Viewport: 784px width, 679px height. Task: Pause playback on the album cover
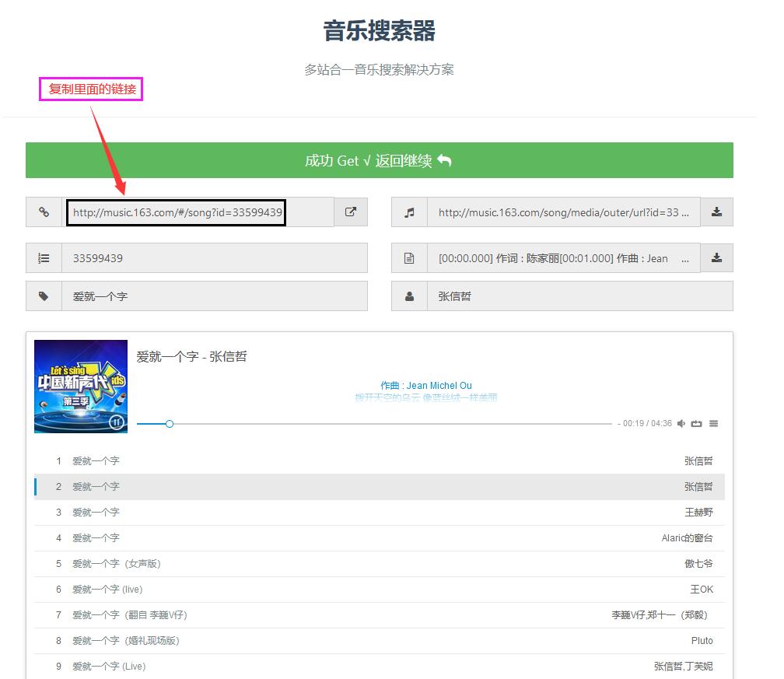[117, 422]
